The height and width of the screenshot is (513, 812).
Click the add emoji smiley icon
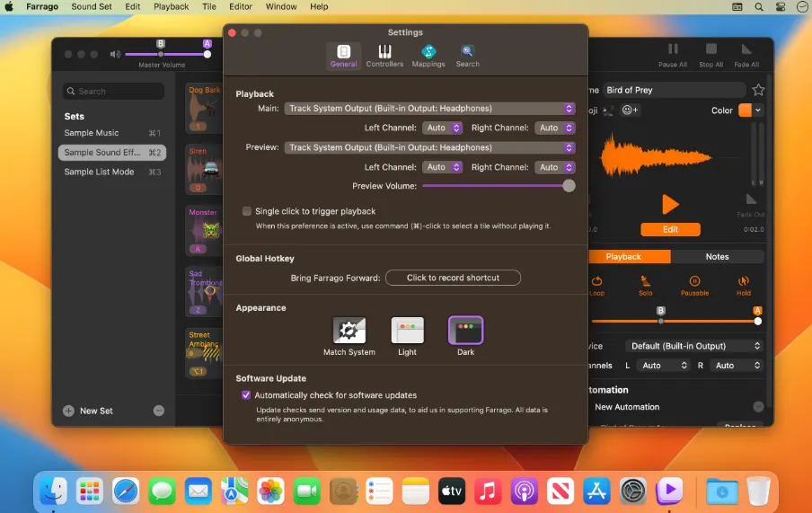630,110
